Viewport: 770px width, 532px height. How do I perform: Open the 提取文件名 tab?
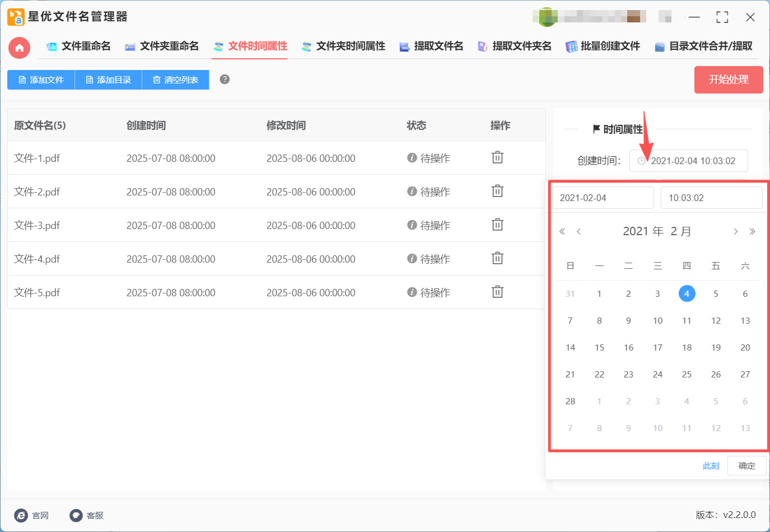tap(431, 46)
